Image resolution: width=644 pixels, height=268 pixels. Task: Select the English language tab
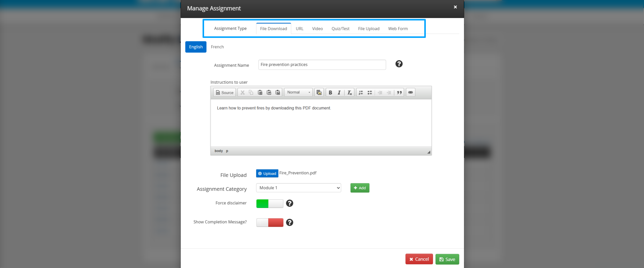point(196,47)
